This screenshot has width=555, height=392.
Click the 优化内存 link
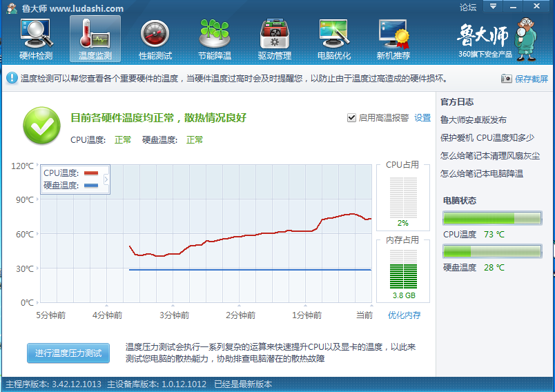404,315
